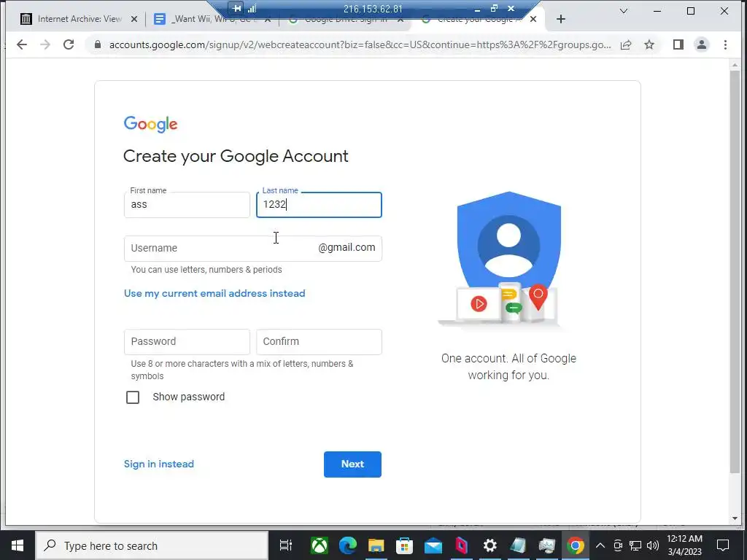This screenshot has width=747, height=560.
Task: Show hidden system tray icons
Action: click(600, 545)
